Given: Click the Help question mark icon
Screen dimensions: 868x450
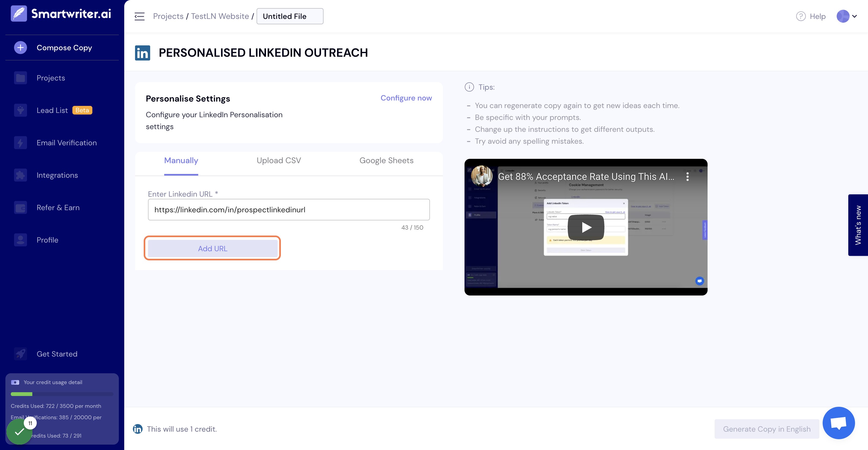Looking at the screenshot, I should (800, 16).
